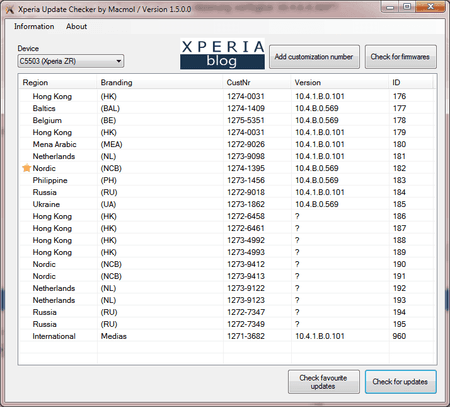Click CustNr 1271-3682 cell
The height and width of the screenshot is (407, 450).
coord(246,336)
